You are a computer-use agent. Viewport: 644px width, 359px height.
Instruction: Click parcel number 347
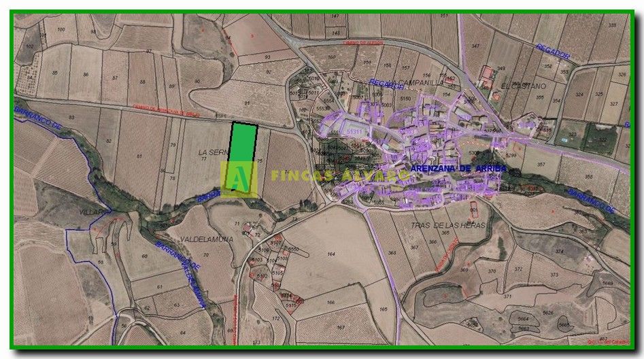point(476,46)
